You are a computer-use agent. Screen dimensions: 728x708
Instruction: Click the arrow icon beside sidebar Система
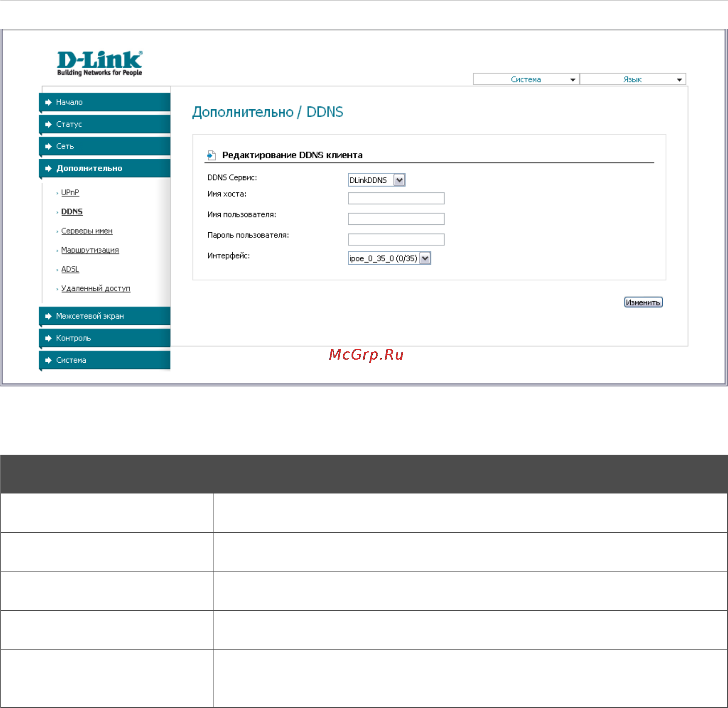pyautogui.click(x=48, y=360)
